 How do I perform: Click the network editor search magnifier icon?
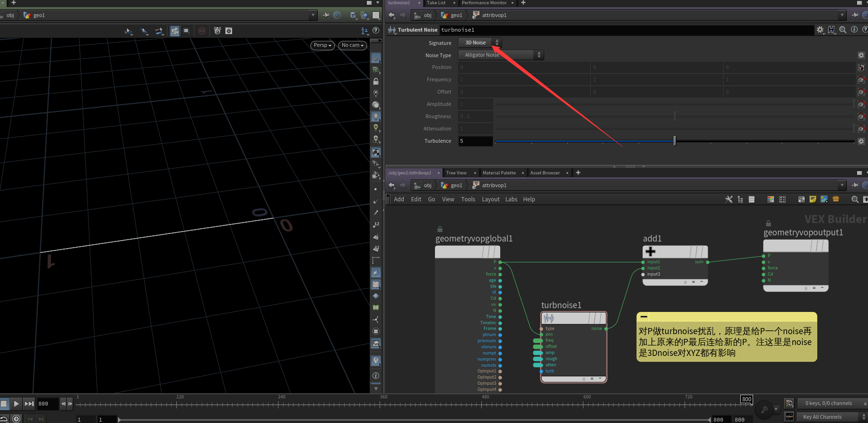(855, 199)
